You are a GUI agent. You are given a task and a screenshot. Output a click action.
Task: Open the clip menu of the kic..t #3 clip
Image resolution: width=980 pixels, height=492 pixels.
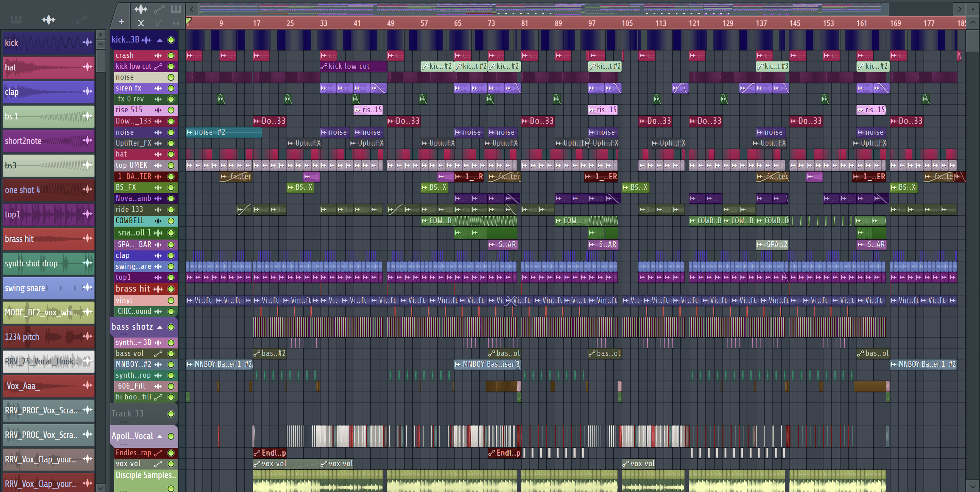(760, 66)
